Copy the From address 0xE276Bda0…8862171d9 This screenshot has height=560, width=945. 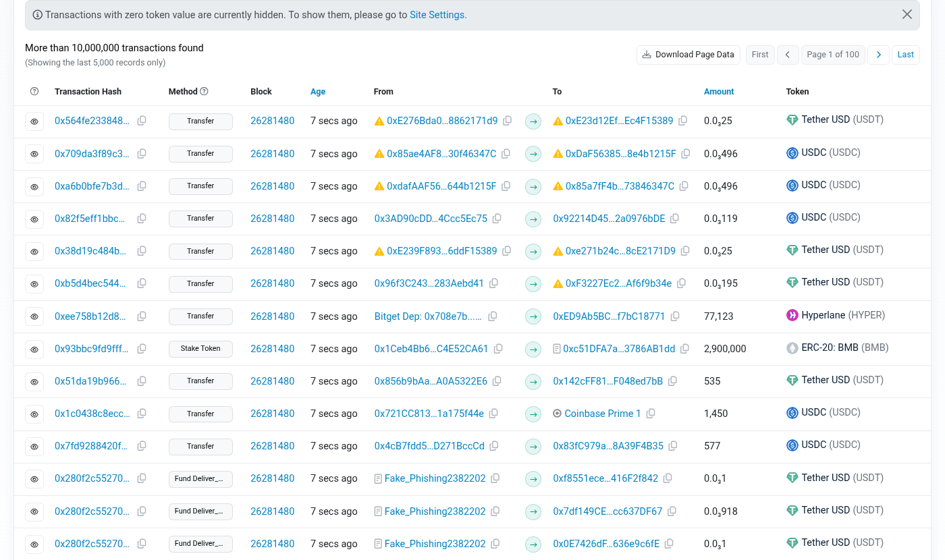coord(508,121)
